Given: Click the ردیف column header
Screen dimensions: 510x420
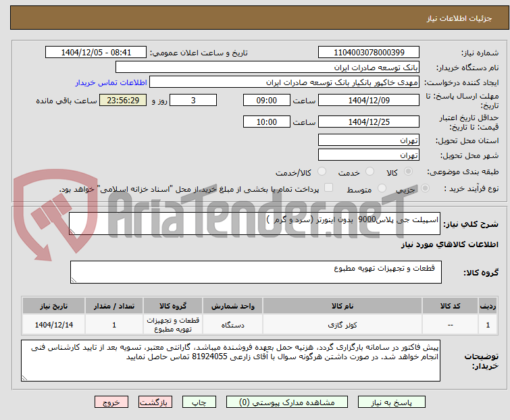Looking at the screenshot, I should [x=488, y=306].
